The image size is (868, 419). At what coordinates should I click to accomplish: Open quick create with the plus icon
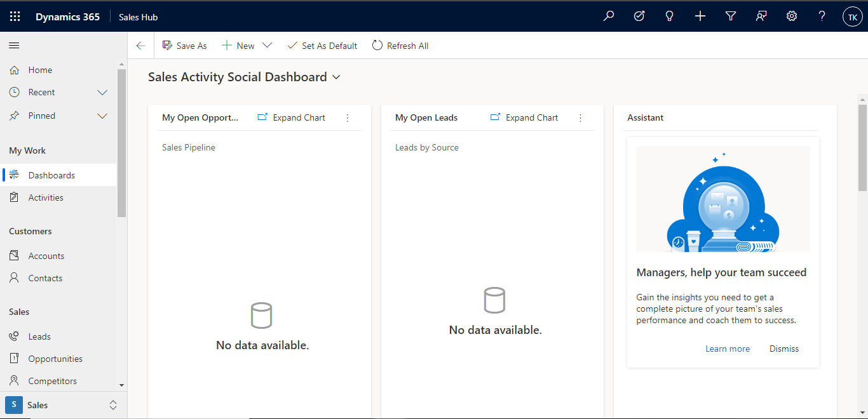700,16
